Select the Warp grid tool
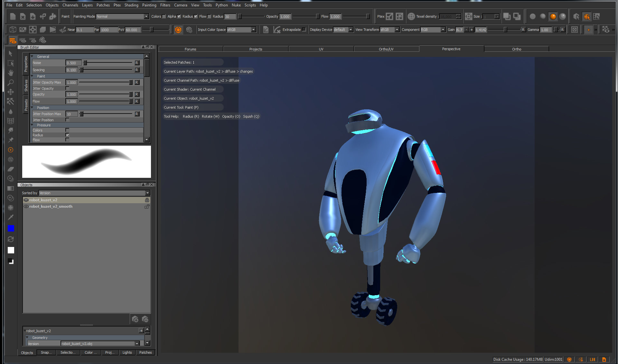Image resolution: width=618 pixels, height=364 pixels. (11, 121)
